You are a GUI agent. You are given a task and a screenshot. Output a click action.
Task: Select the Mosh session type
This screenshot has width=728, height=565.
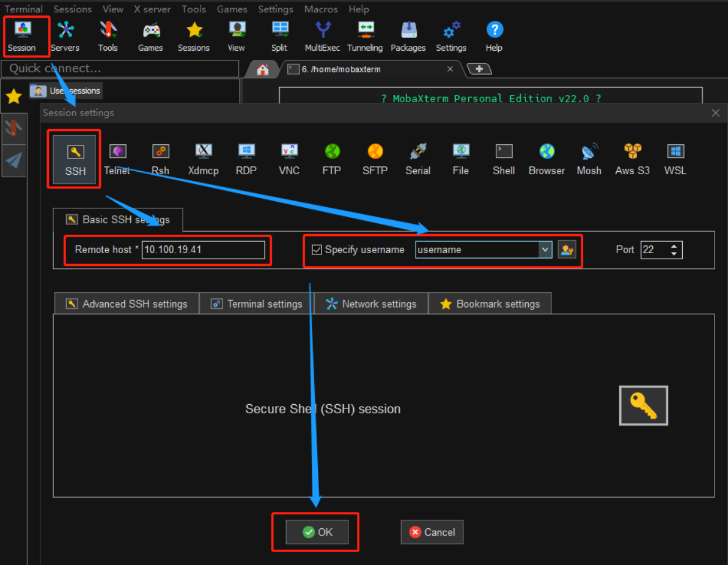click(x=589, y=159)
